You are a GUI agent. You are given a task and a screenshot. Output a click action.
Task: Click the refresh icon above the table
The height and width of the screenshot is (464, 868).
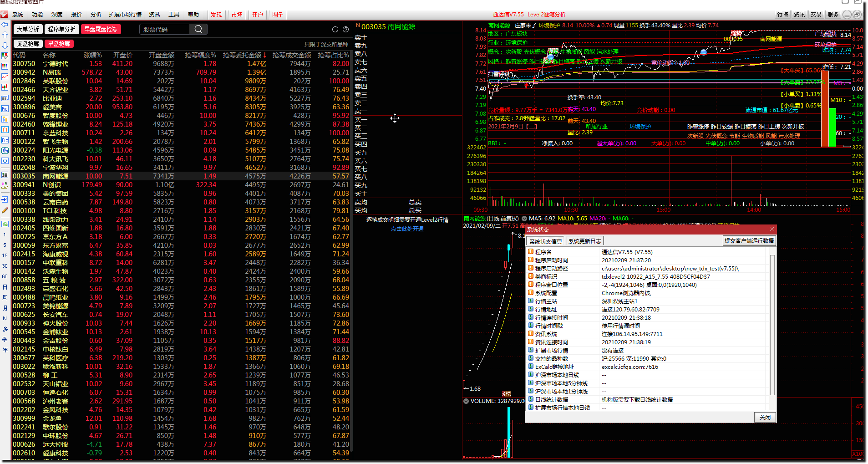(335, 29)
